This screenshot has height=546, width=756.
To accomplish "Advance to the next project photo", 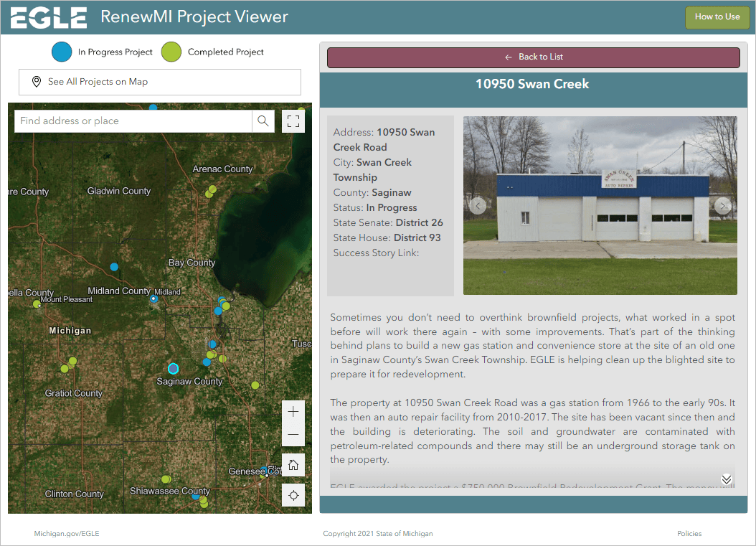I will 723,205.
